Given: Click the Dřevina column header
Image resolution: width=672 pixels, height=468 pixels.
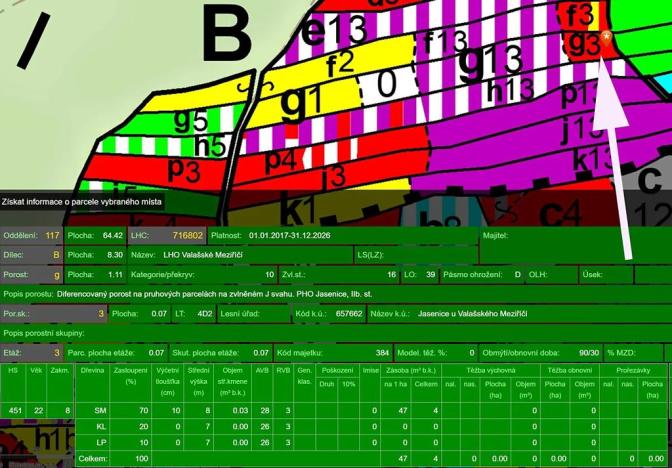Looking at the screenshot, I should tap(93, 370).
